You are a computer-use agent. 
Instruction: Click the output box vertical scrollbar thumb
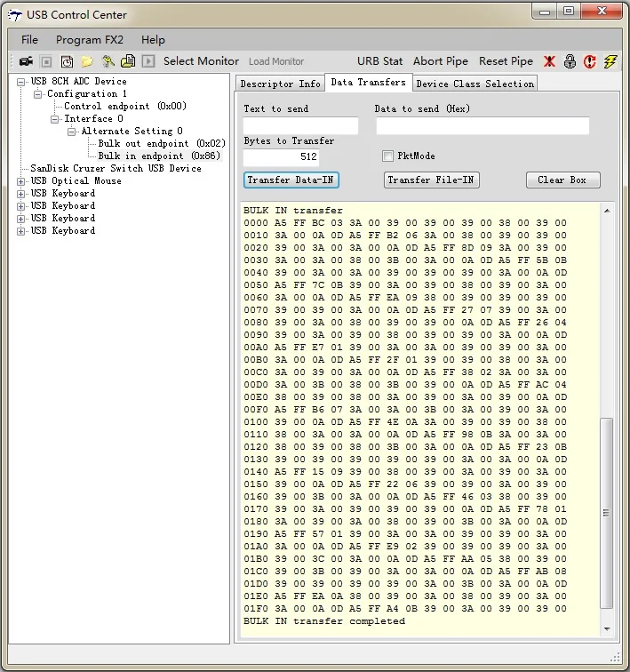[607, 511]
